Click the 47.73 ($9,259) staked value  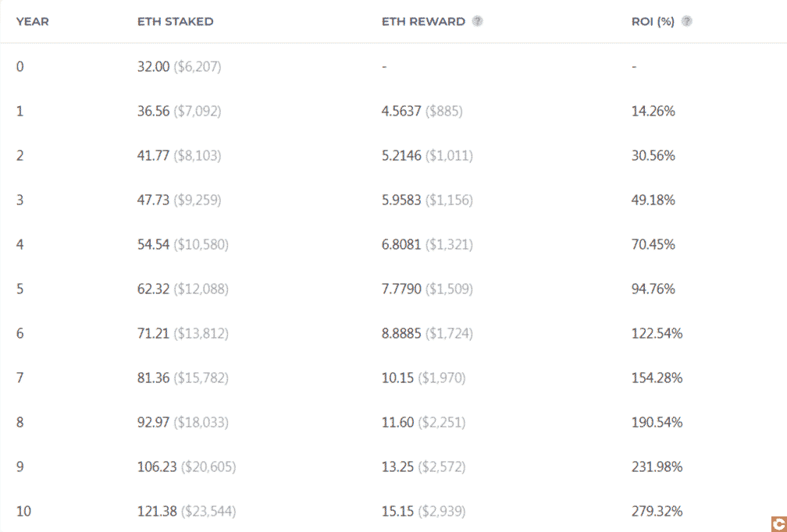coord(180,200)
